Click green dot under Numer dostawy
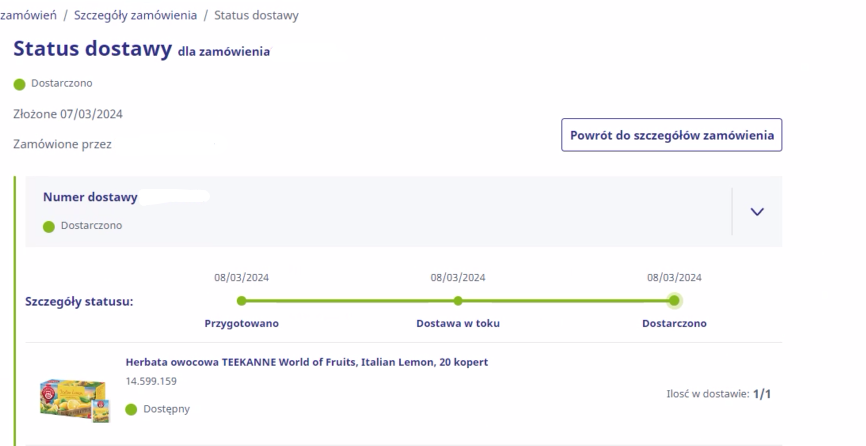The width and height of the screenshot is (866, 446). (49, 226)
